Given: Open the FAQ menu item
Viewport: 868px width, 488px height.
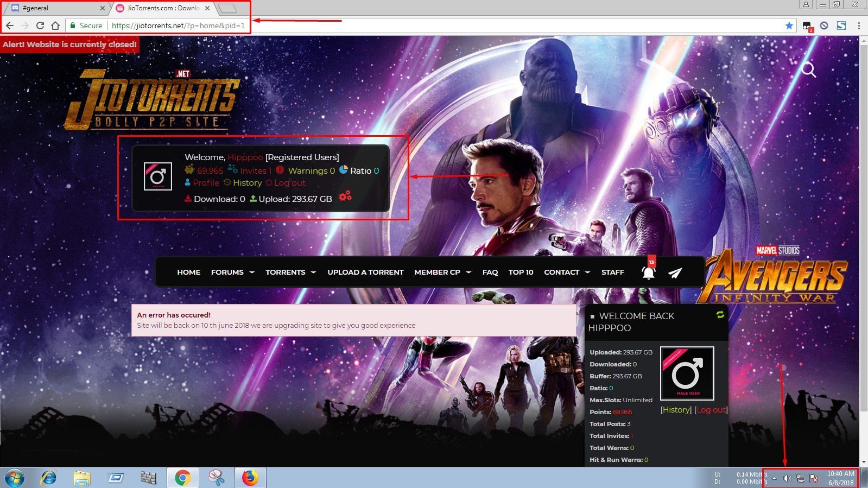Looking at the screenshot, I should 490,272.
